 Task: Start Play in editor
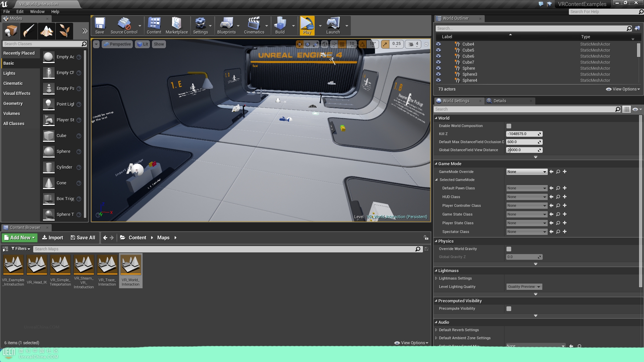[x=307, y=26]
